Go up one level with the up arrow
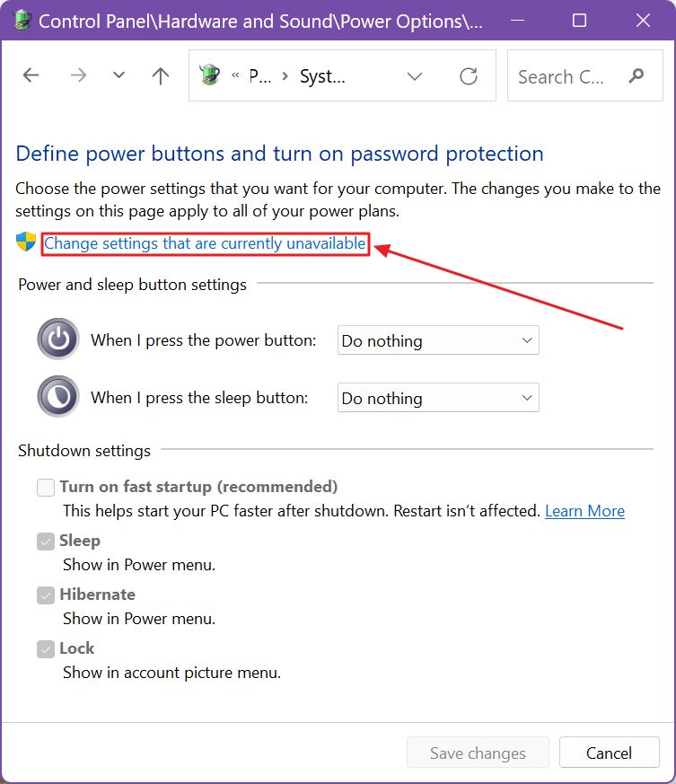The width and height of the screenshot is (676, 784). 160,75
